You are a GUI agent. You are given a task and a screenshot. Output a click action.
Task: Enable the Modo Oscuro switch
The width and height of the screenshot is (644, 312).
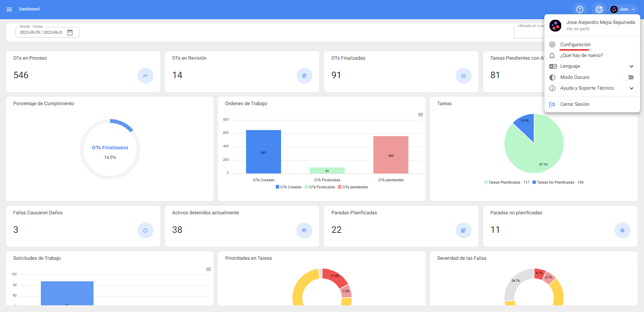click(628, 77)
